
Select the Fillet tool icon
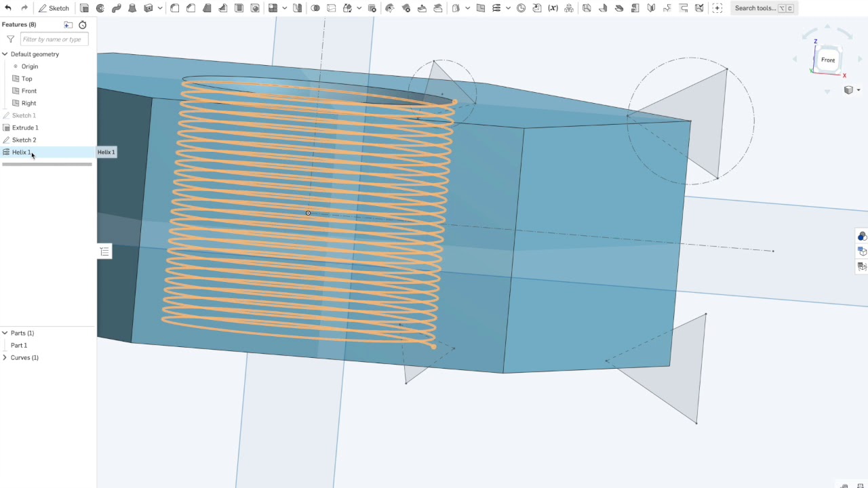[174, 8]
